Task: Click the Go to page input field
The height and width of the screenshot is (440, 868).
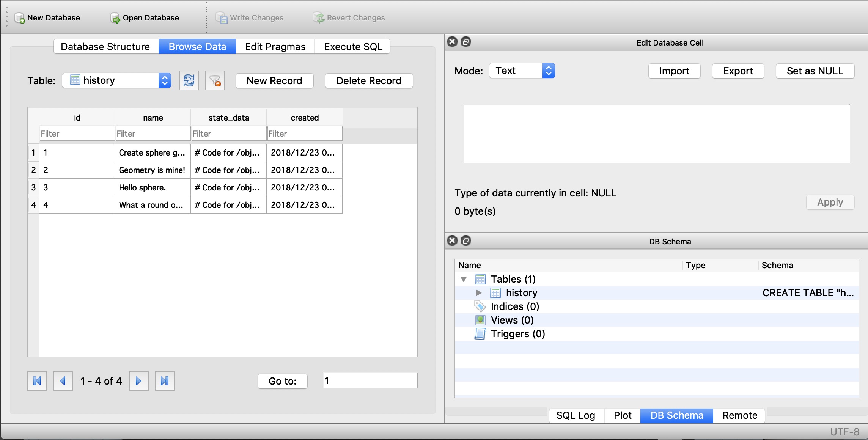Action: pyautogui.click(x=370, y=381)
